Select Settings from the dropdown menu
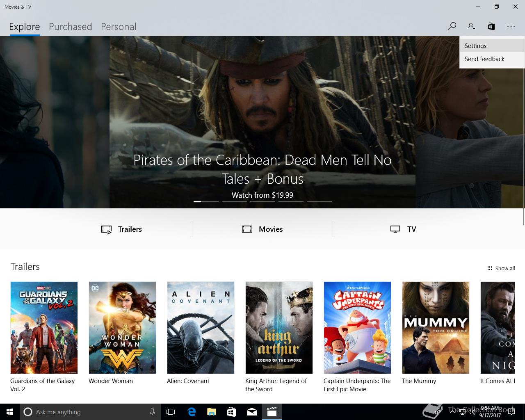Screen dimensions: 525x420 492,46
